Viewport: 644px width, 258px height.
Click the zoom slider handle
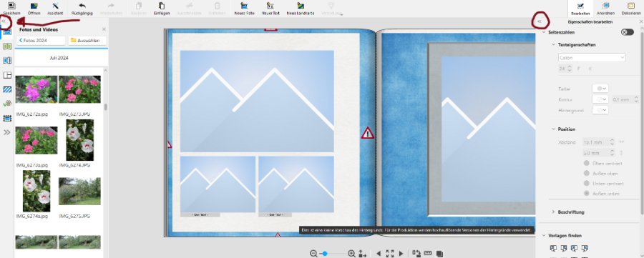point(324,254)
